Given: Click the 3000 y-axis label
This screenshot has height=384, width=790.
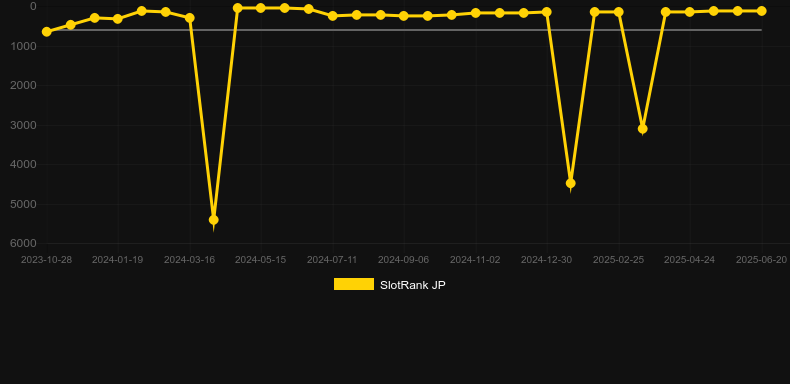Looking at the screenshot, I should point(24,125).
